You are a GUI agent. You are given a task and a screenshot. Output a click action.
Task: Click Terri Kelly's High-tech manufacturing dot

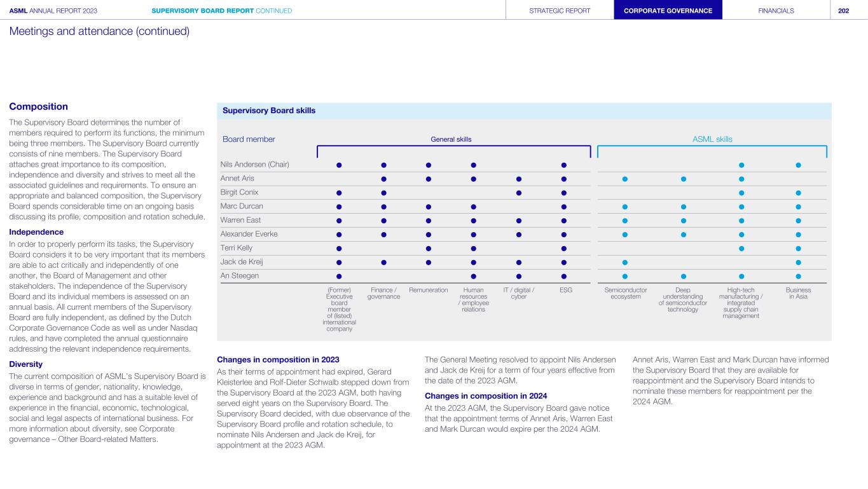[741, 248]
